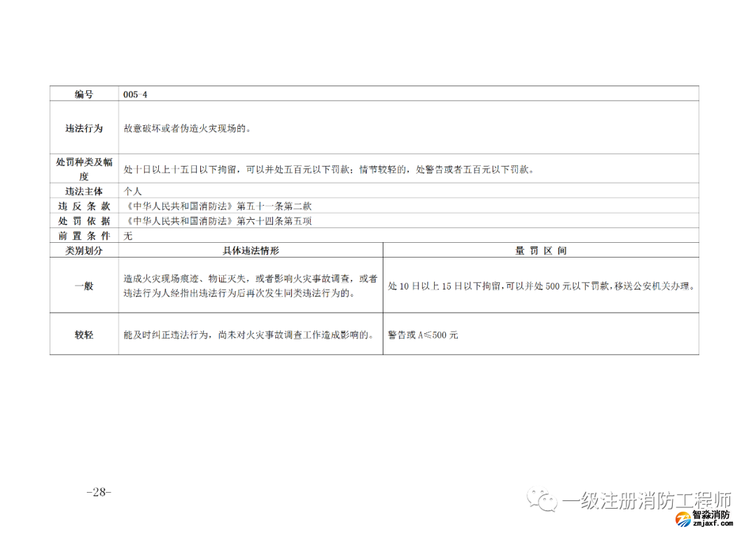Click the 处罚种类及幅度 row label

click(84, 169)
